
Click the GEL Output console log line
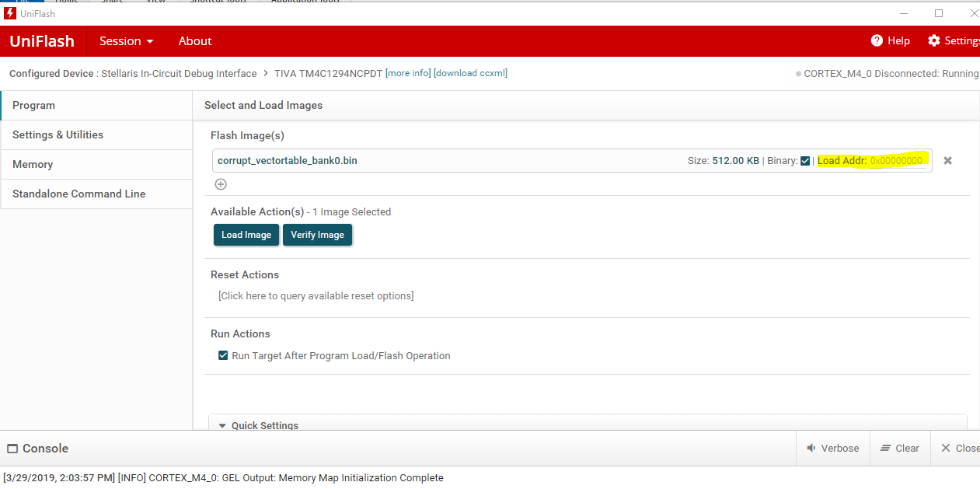click(223, 477)
